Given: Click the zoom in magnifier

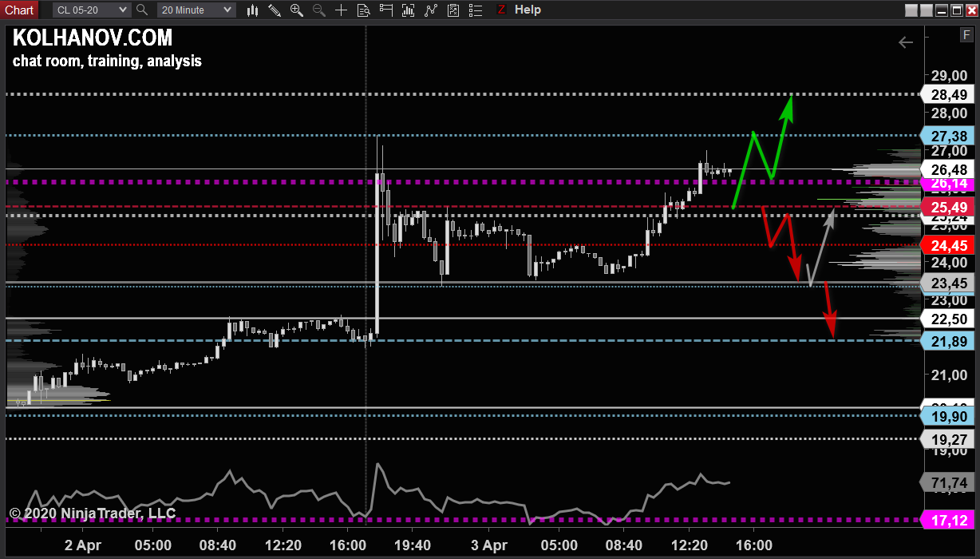Looking at the screenshot, I should pyautogui.click(x=296, y=10).
